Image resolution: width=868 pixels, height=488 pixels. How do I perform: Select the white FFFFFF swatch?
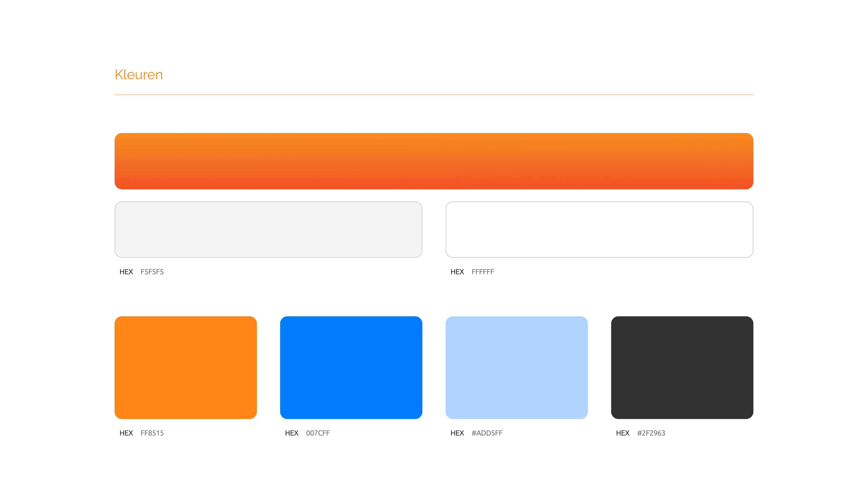(599, 230)
